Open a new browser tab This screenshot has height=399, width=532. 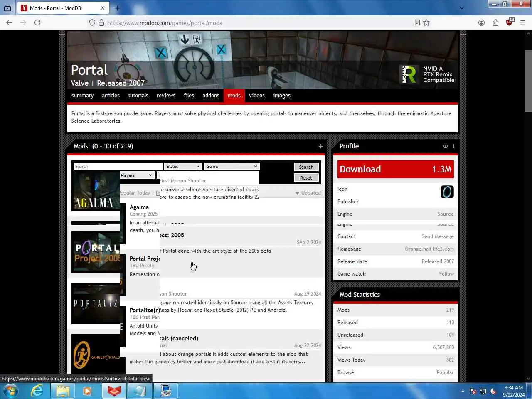[x=117, y=8]
